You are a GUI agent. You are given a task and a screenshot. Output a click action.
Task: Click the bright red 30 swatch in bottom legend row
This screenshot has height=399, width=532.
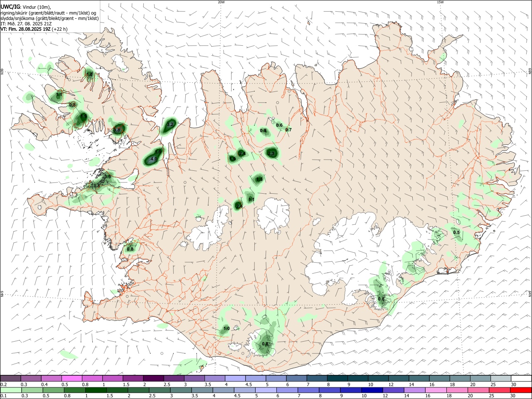point(521,390)
